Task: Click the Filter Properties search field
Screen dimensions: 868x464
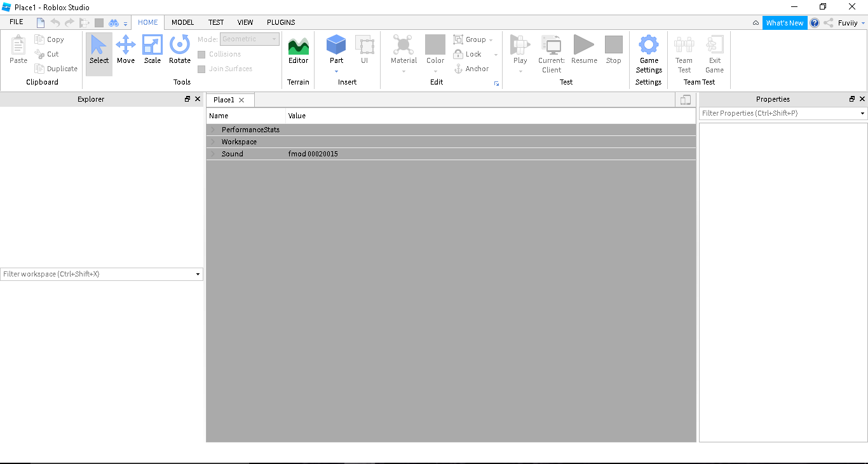Action: pyautogui.click(x=779, y=113)
